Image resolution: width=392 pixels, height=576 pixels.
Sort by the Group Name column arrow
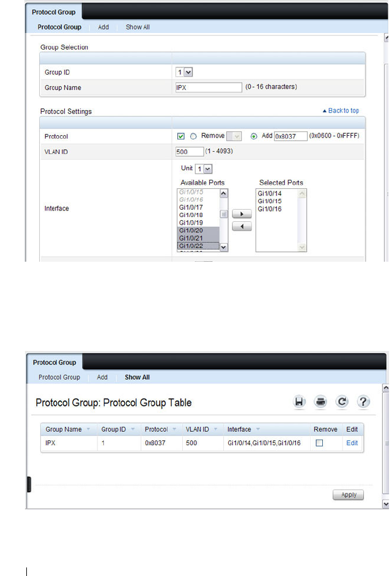tap(88, 429)
